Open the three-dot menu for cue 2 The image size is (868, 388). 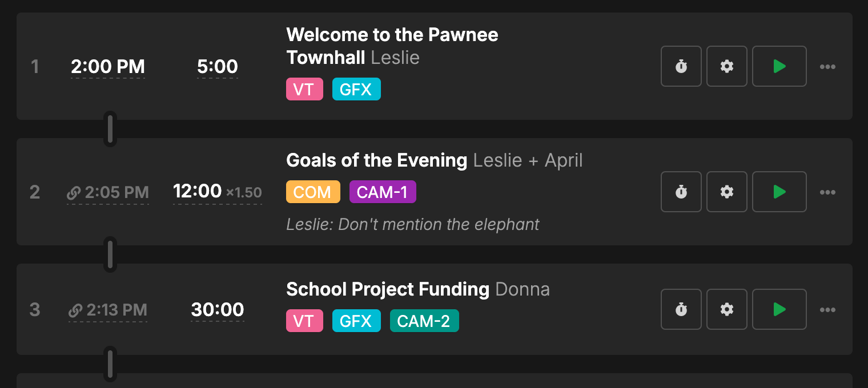[x=827, y=192]
